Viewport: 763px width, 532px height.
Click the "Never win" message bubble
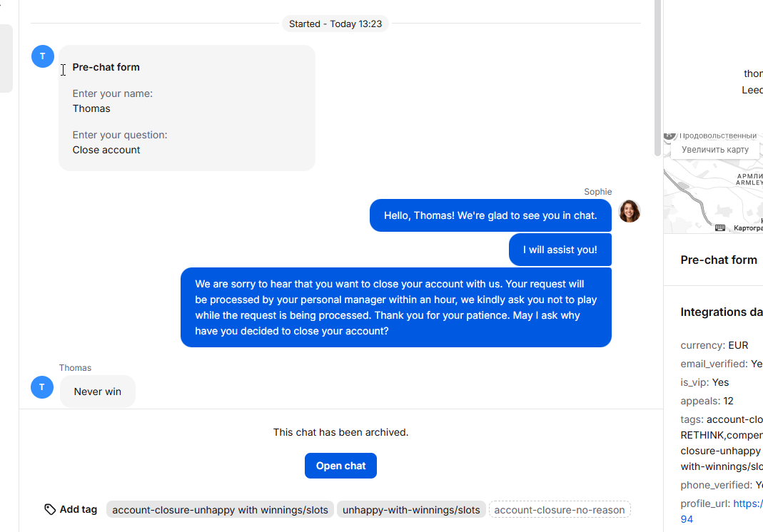[x=98, y=392]
